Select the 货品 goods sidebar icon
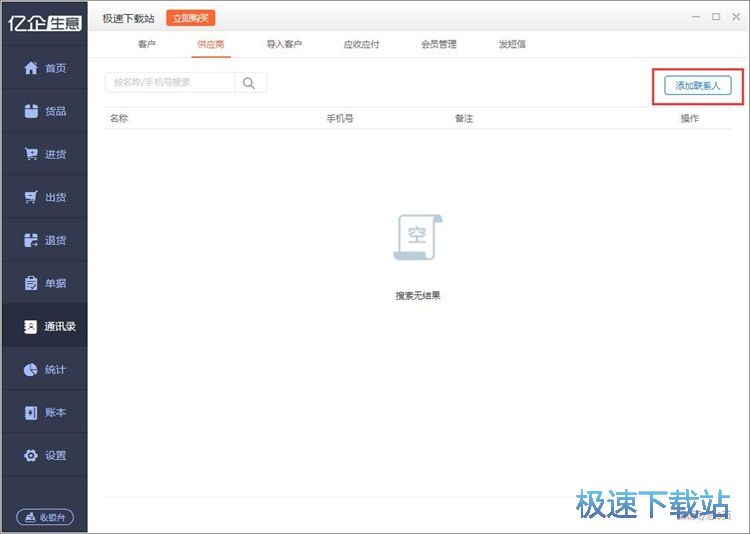 (31, 111)
